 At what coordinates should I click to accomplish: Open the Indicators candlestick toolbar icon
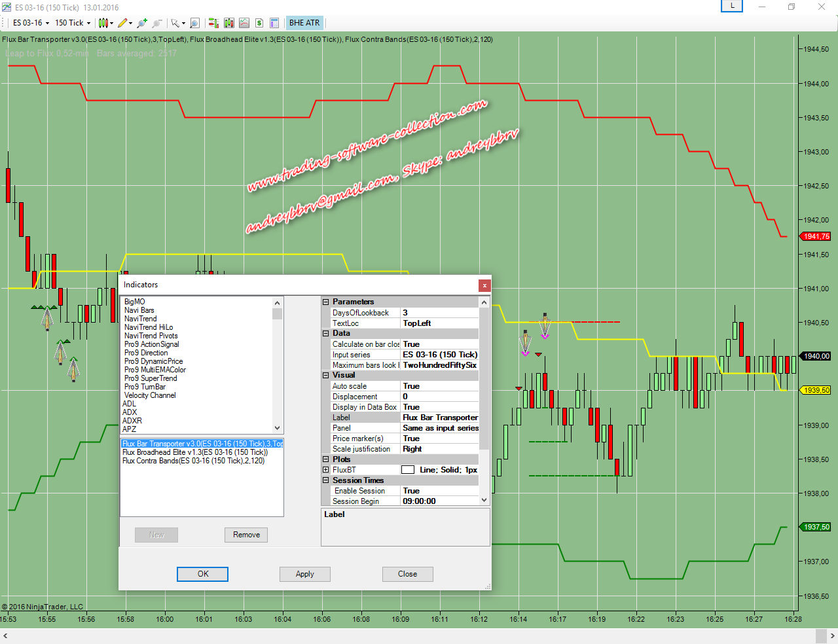point(228,23)
